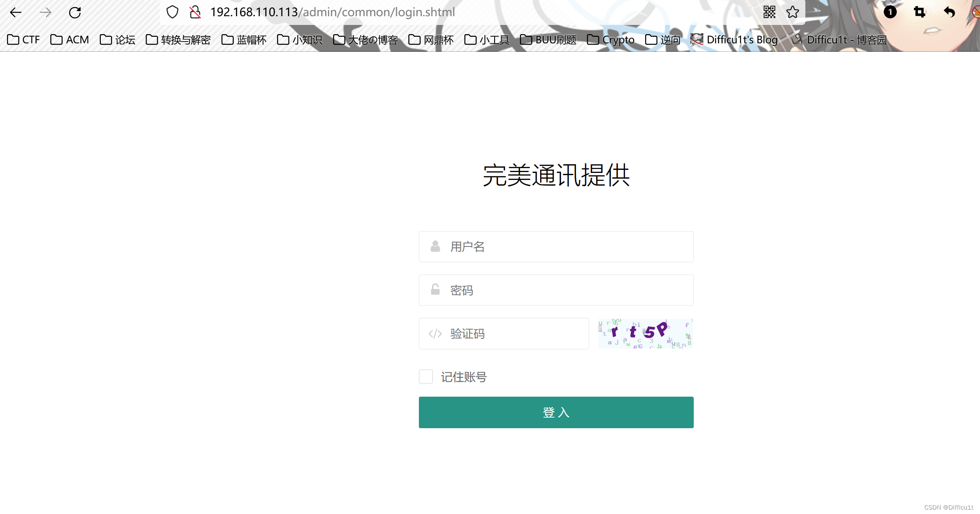Expand the 逆向 bookmarks folder
980x514 pixels.
[x=662, y=39]
